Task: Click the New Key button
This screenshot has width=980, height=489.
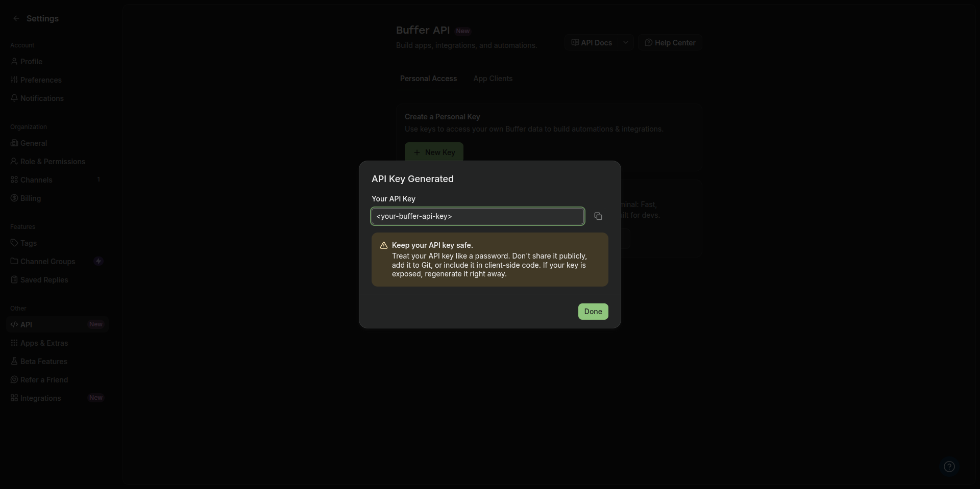Action: coord(434,152)
